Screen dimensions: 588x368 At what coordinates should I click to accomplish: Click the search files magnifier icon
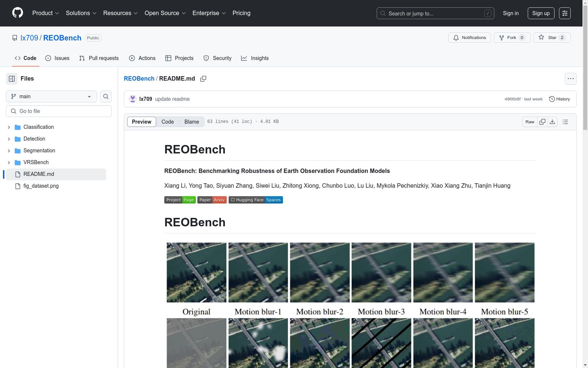point(106,96)
